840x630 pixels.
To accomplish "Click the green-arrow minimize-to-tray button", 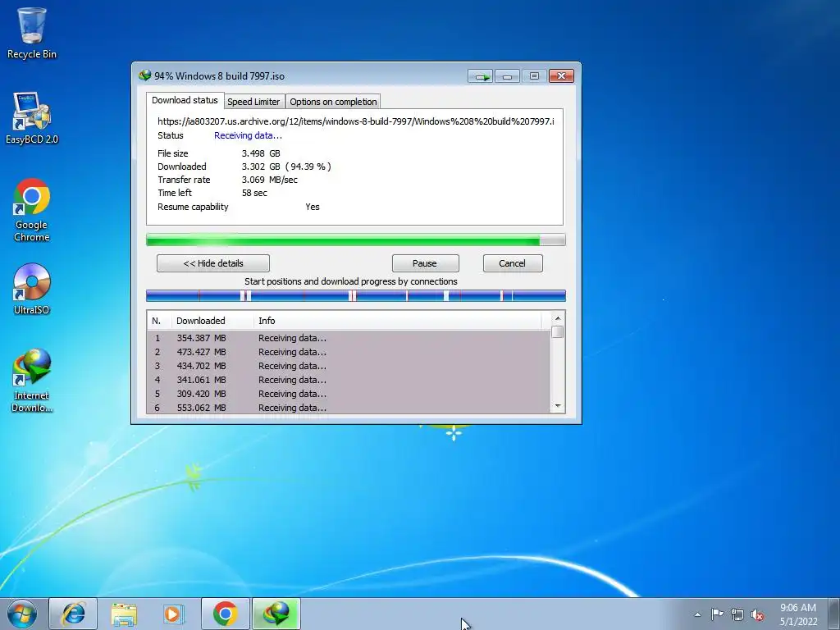I will [480, 76].
